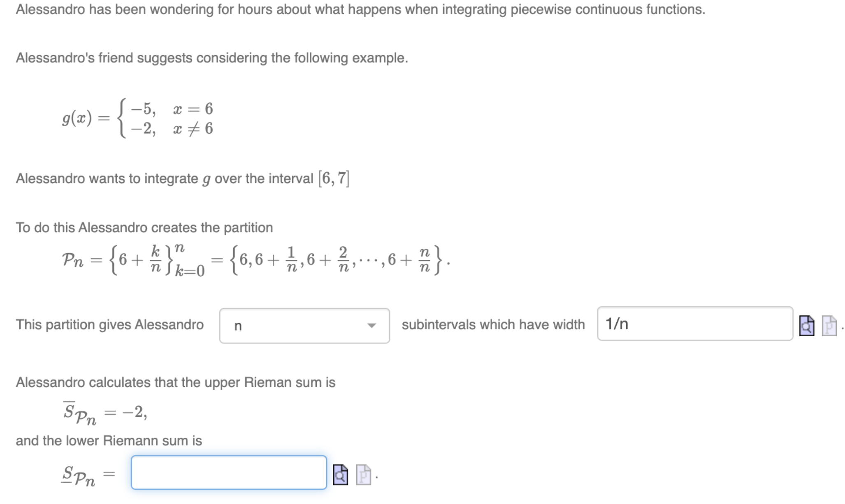This screenshot has width=845, height=504.
Task: Click 'This partition gives Alessandro' text
Action: coord(110,325)
